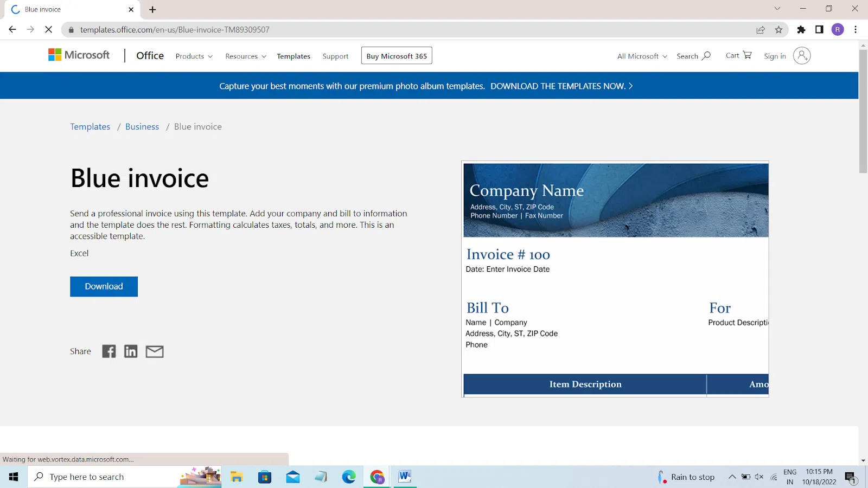Launch Microsoft Store from taskbar
This screenshot has width=868, height=488.
pos(265,477)
